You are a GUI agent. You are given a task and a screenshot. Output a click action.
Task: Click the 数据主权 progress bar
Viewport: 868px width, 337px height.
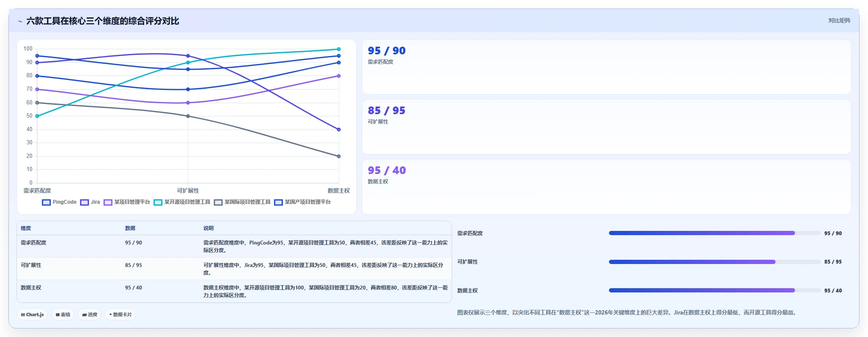coord(714,290)
